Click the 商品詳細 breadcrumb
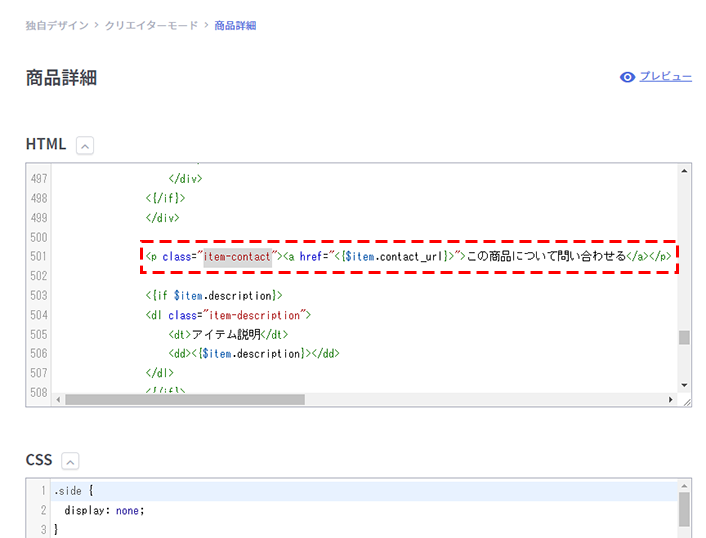706x538 pixels. pos(235,26)
